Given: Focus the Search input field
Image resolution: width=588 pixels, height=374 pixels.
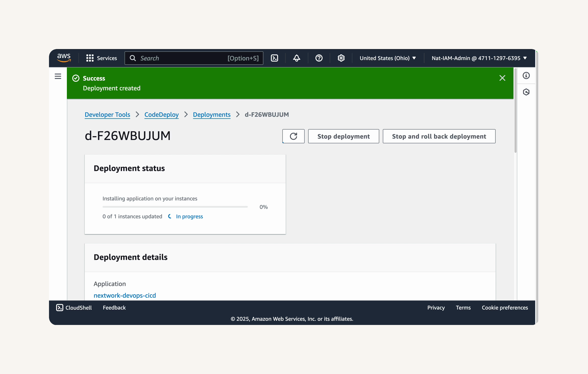Looking at the screenshot, I should [194, 58].
